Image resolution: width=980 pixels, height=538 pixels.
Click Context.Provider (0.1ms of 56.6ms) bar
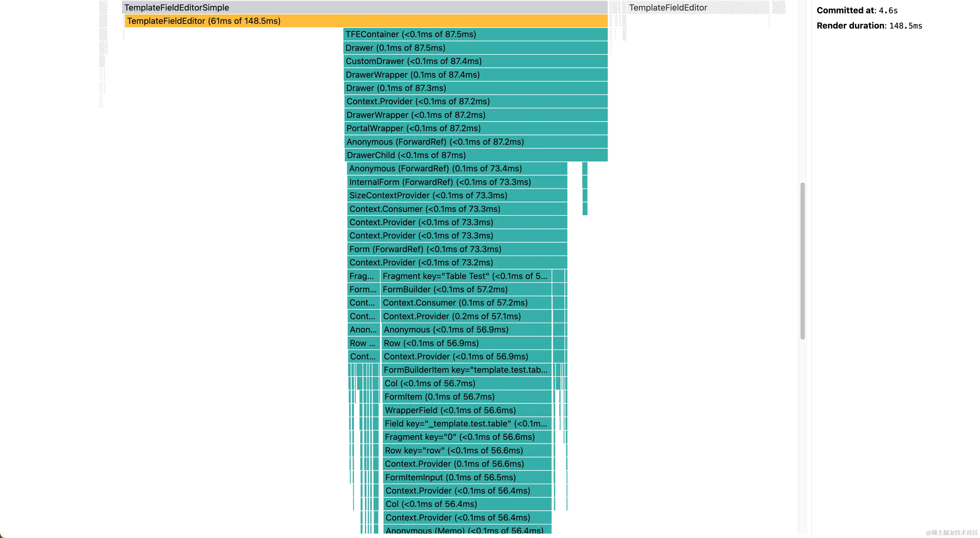pyautogui.click(x=467, y=464)
